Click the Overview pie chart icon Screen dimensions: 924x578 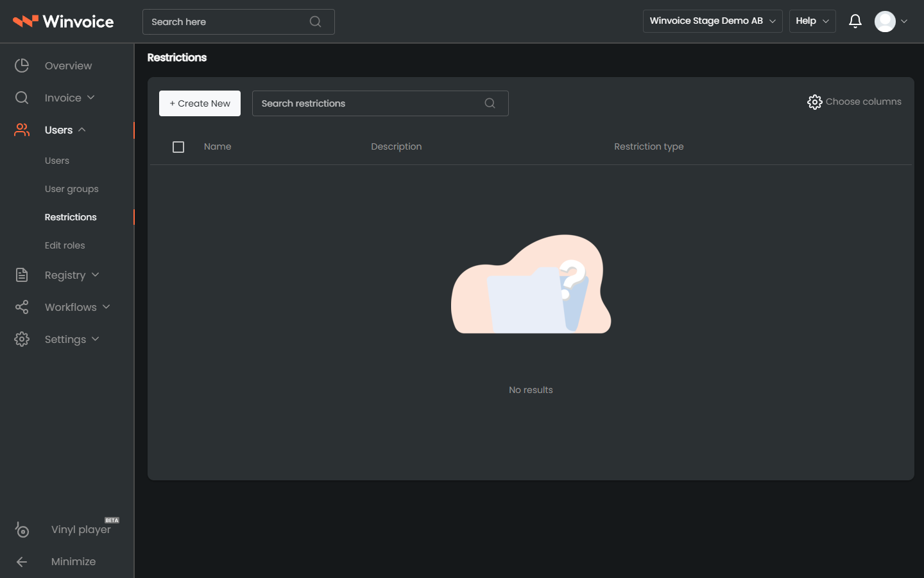[x=22, y=66]
